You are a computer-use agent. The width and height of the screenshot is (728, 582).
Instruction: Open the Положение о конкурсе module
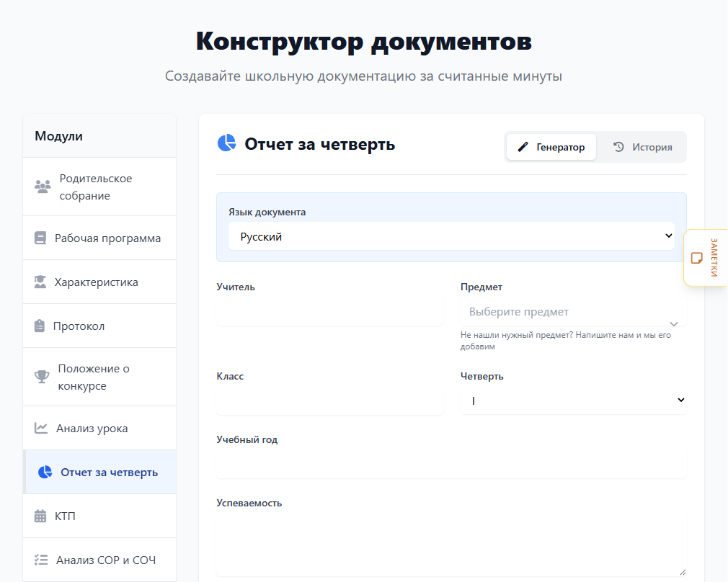click(x=99, y=377)
